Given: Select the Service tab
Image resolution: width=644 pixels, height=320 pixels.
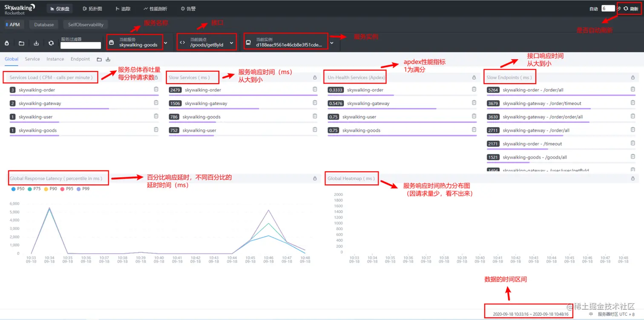Looking at the screenshot, I should [x=32, y=59].
